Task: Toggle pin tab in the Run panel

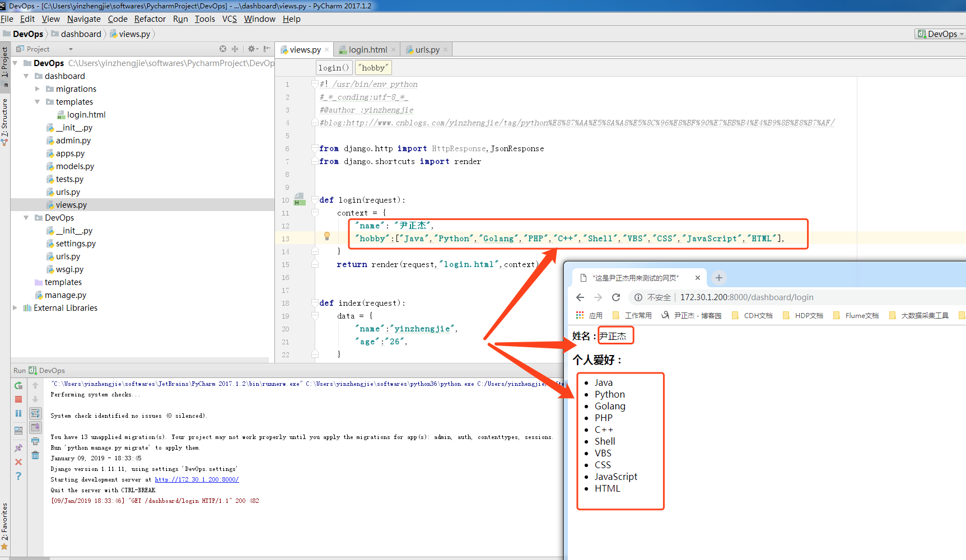Action: coord(18,448)
